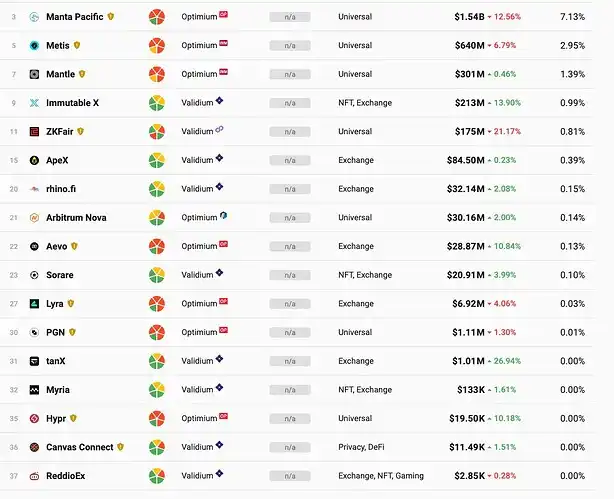Viewport: 614px width, 499px height.
Task: Open the Myria project link
Action: click(58, 390)
